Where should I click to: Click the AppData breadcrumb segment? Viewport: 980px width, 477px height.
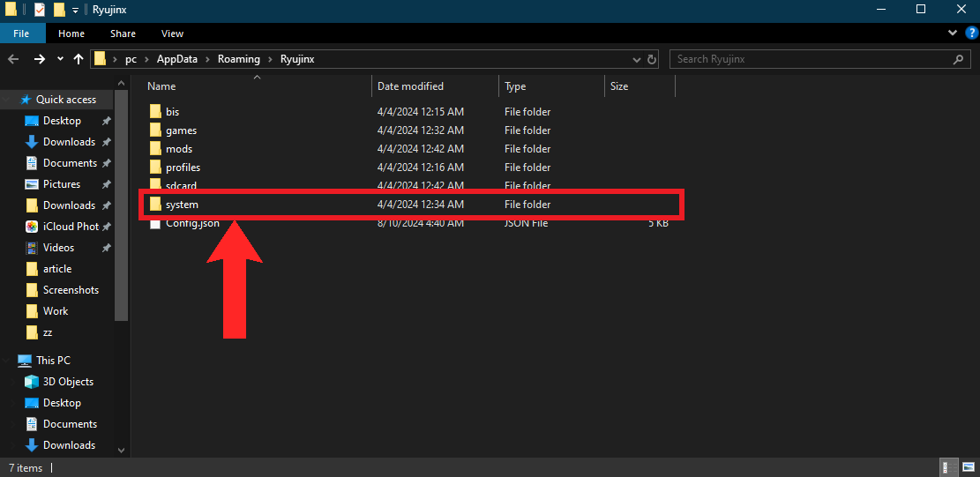coord(177,59)
